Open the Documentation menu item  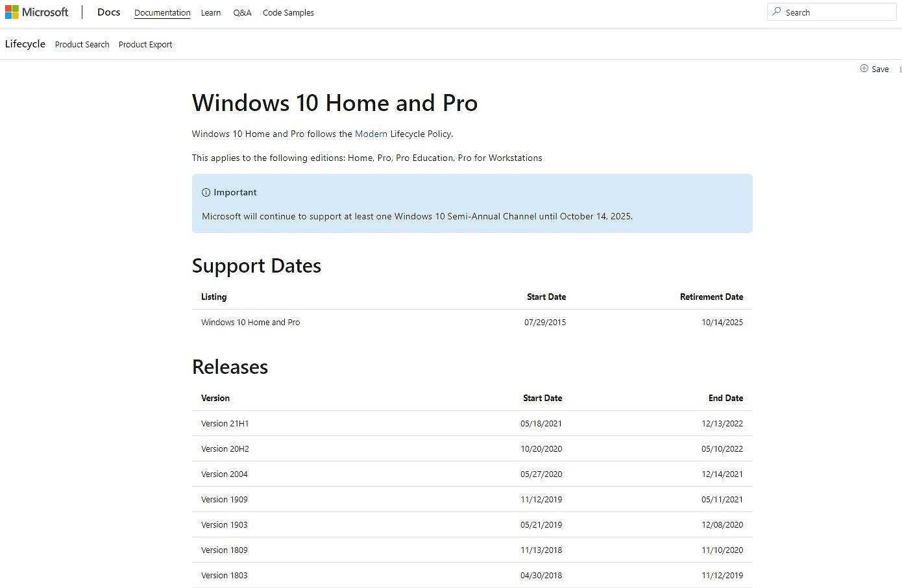pyautogui.click(x=162, y=12)
